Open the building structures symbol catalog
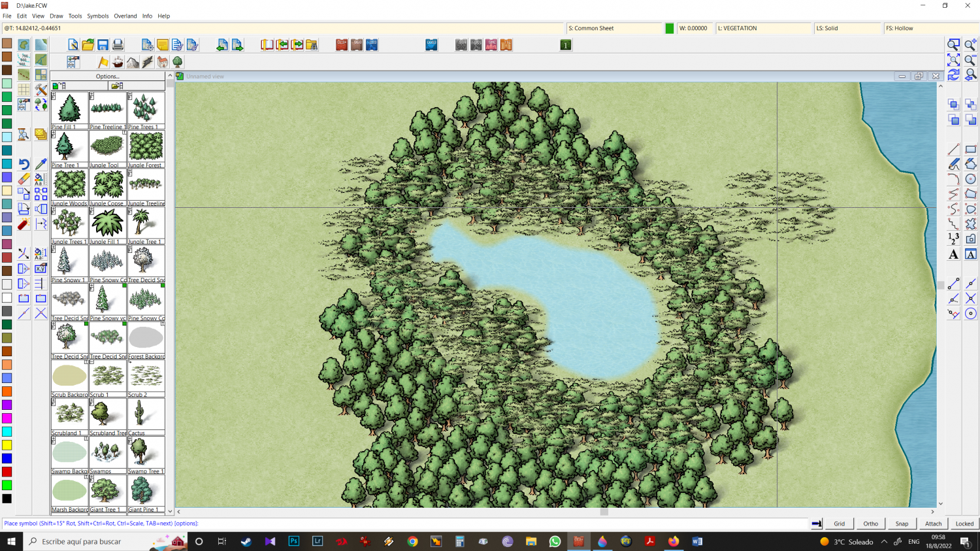 pyautogui.click(x=163, y=62)
